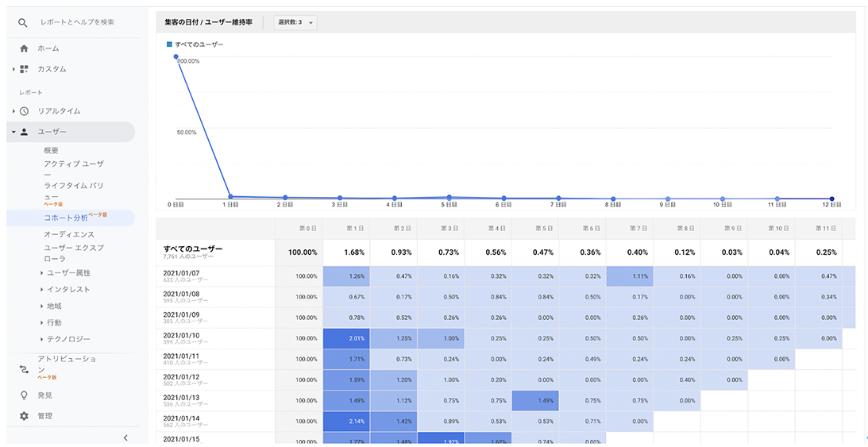Click the 発見 lightbulb icon
This screenshot has width=868, height=447.
[24, 395]
